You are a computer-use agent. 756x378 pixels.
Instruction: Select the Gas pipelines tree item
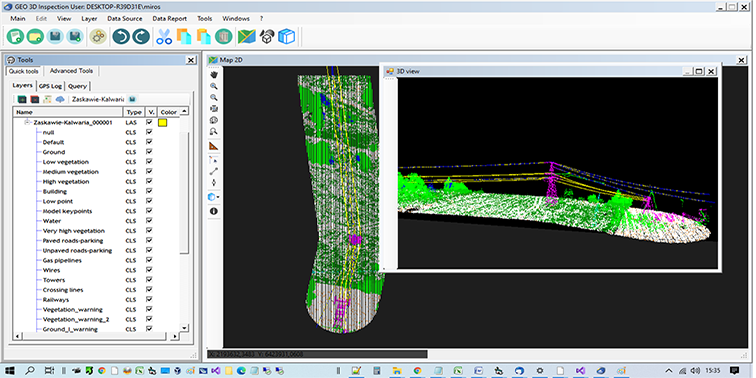pyautogui.click(x=62, y=260)
